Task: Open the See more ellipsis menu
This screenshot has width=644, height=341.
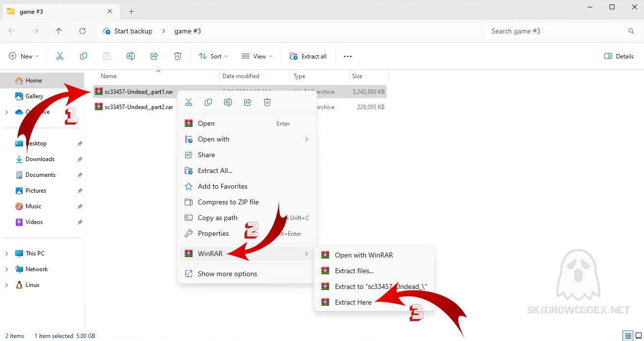Action: point(348,57)
